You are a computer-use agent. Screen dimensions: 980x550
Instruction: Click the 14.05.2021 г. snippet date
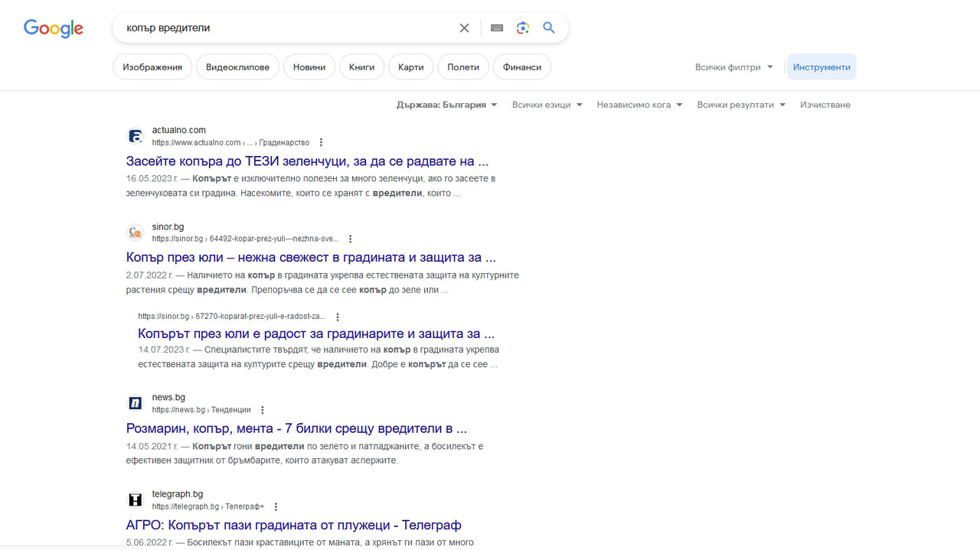pyautogui.click(x=152, y=446)
